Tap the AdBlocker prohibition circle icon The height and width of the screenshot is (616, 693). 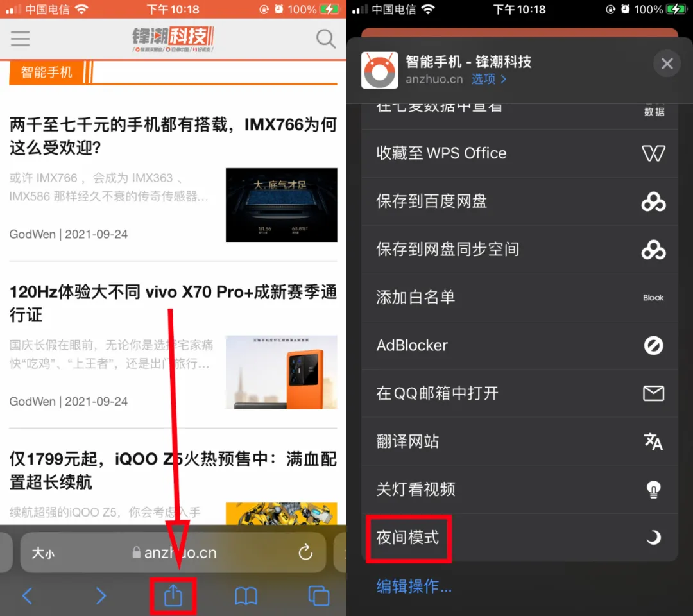(x=653, y=345)
